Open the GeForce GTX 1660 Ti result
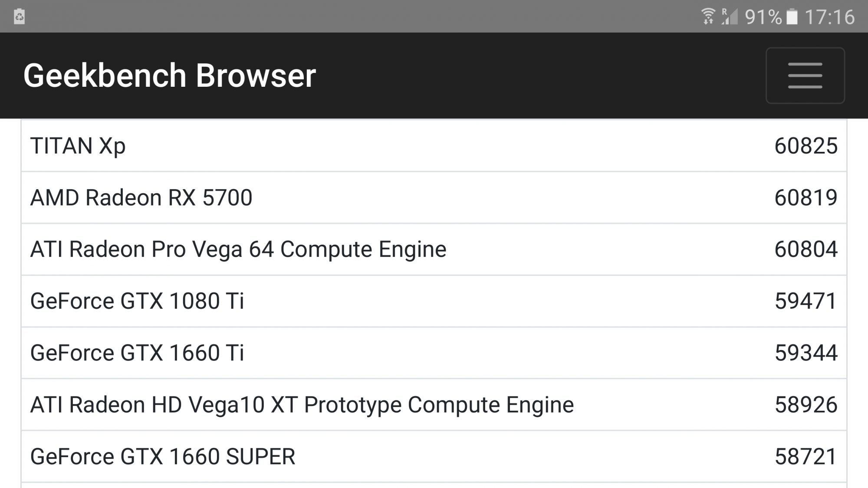This screenshot has width=868, height=488. (x=137, y=353)
